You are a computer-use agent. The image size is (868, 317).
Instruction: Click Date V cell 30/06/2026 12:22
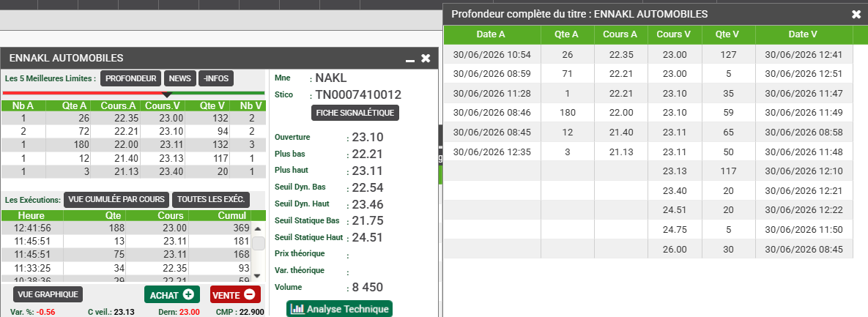pyautogui.click(x=804, y=209)
